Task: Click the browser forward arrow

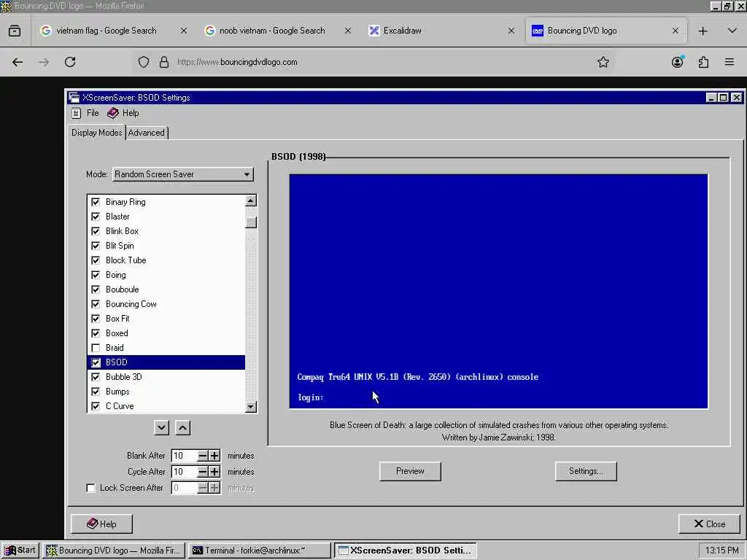Action: (x=44, y=62)
